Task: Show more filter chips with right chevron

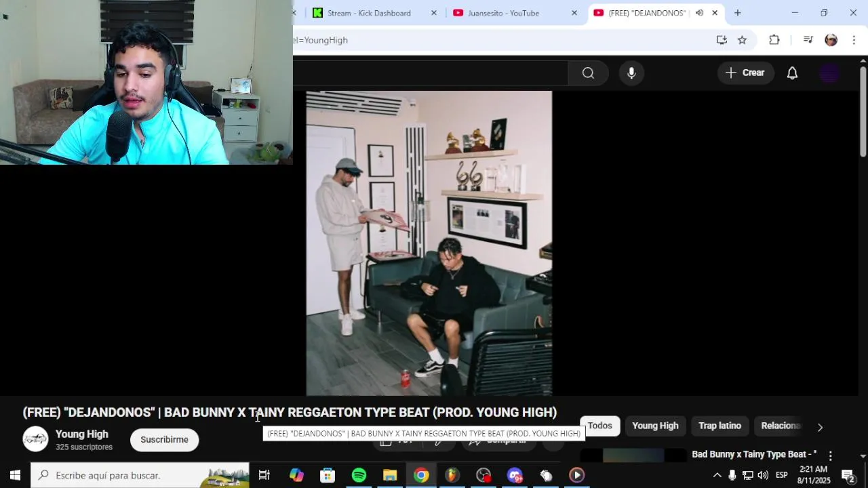Action: (820, 427)
